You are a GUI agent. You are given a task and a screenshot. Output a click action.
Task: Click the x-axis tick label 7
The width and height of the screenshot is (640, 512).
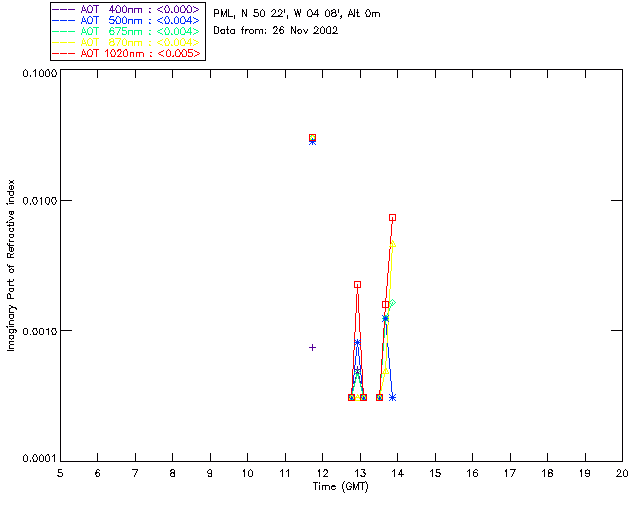(135, 473)
